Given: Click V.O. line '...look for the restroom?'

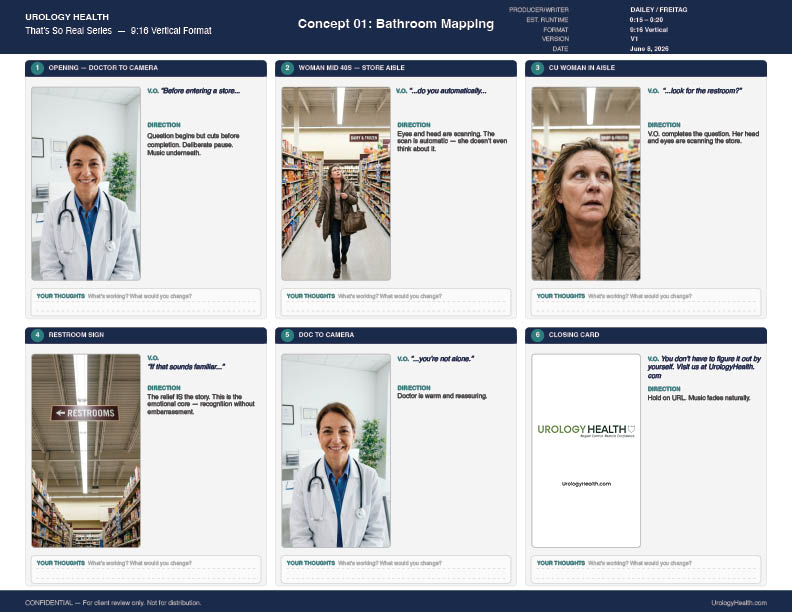Looking at the screenshot, I should coord(703,91).
